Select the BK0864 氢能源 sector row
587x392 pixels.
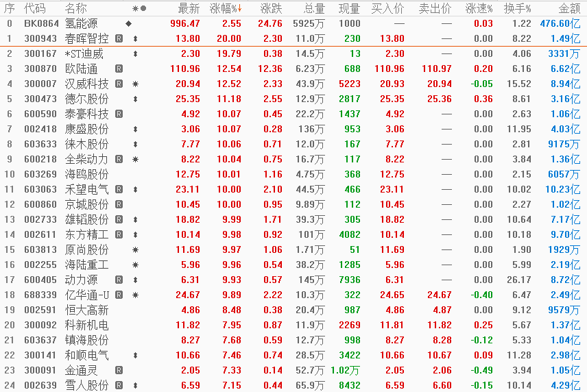pos(293,23)
